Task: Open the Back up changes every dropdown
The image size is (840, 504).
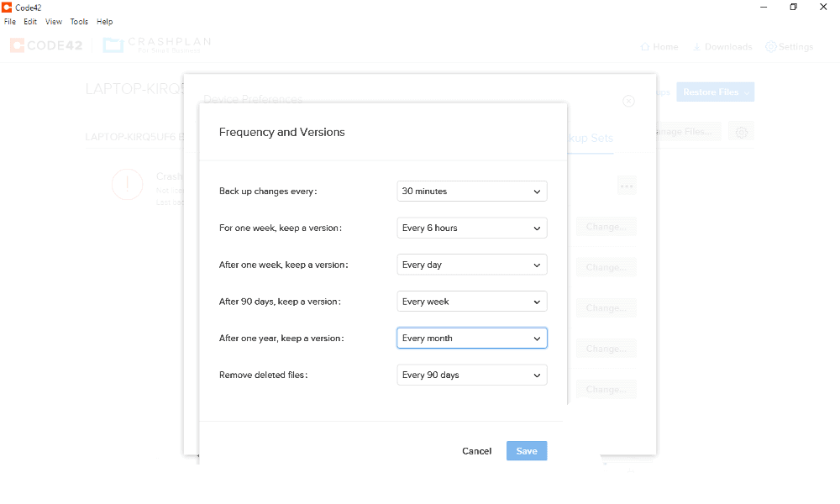Action: click(471, 192)
